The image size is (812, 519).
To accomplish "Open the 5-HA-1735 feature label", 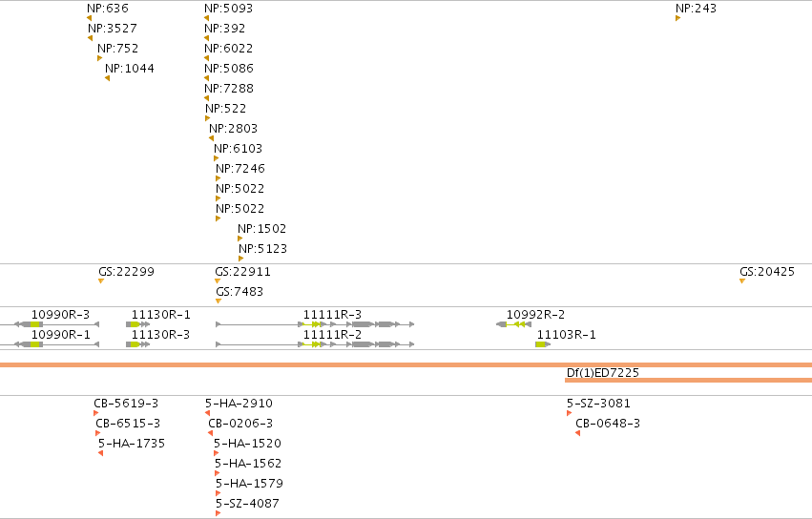I will coord(132,444).
